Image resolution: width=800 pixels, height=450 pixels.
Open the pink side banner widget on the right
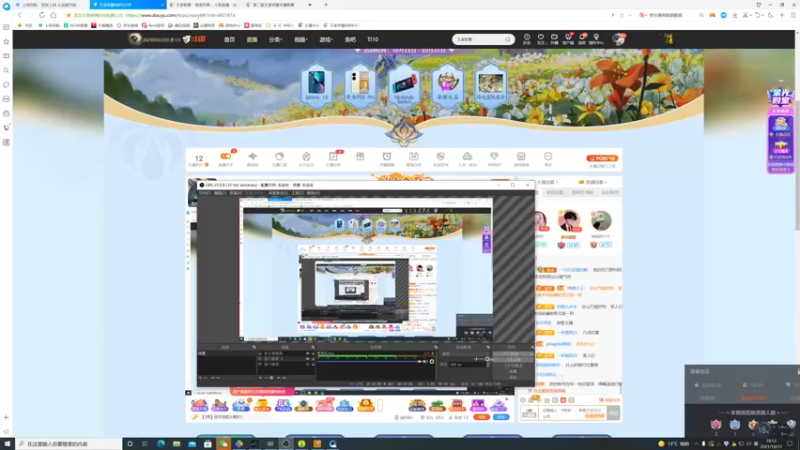(x=781, y=131)
